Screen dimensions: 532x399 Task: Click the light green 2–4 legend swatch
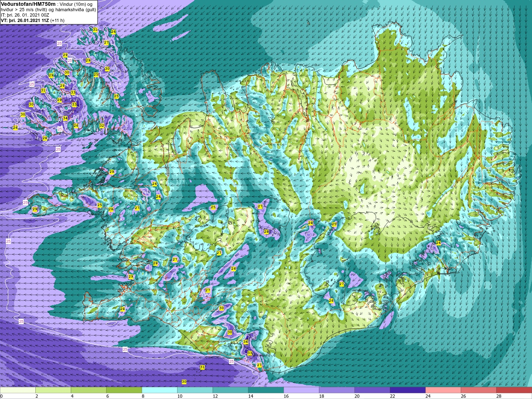coord(53,390)
